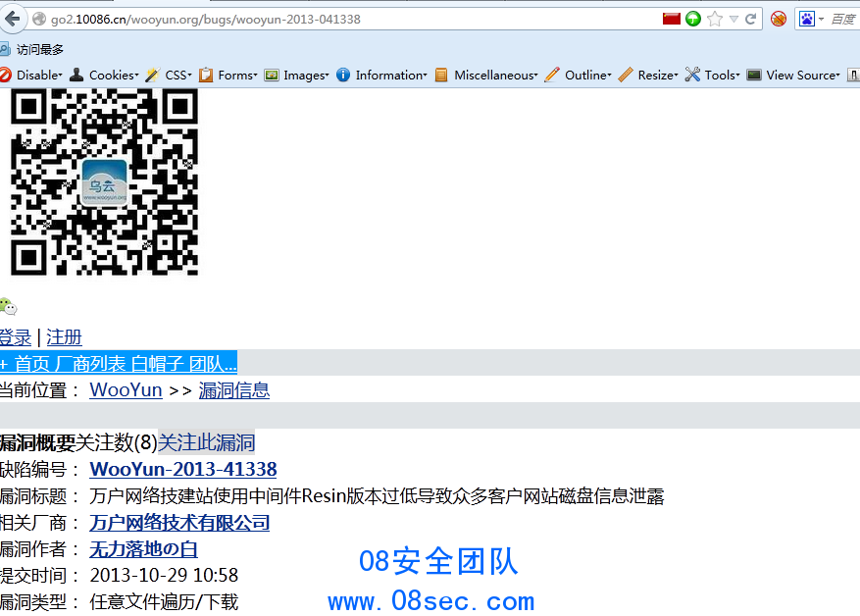The width and height of the screenshot is (860, 616).
Task: Click the green circular arrow icon
Action: pyautogui.click(x=693, y=19)
